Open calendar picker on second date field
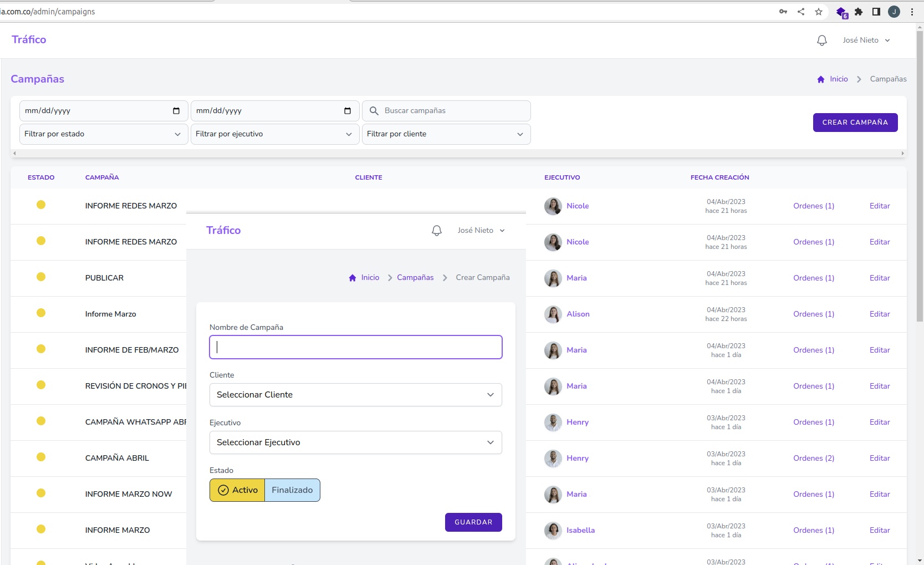The height and width of the screenshot is (565, 924). (348, 111)
